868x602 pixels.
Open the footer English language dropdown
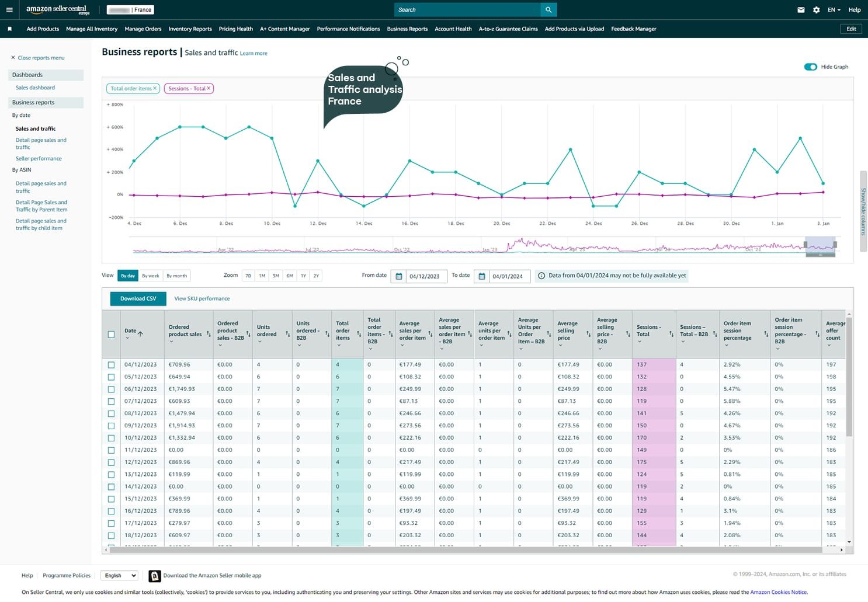pyautogui.click(x=119, y=576)
